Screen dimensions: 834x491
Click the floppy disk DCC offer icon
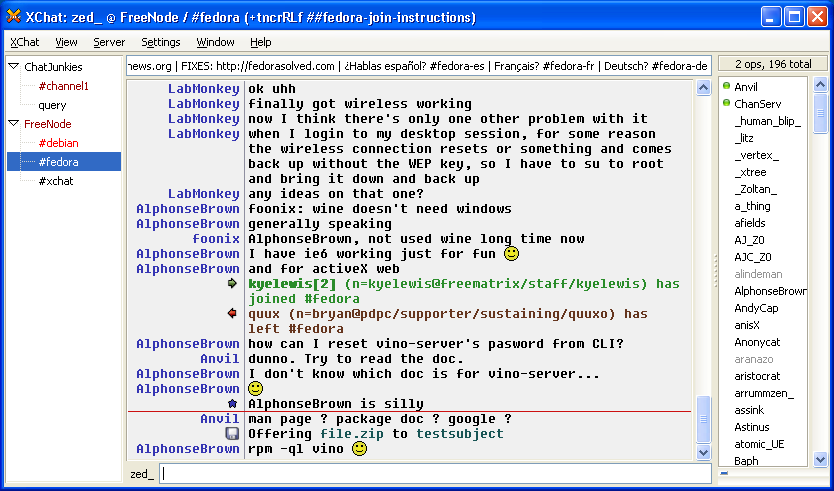pos(232,434)
